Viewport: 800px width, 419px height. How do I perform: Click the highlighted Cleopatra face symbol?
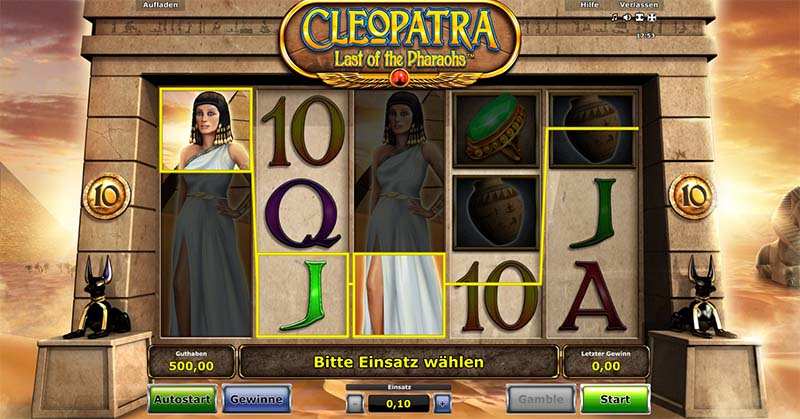[206, 130]
